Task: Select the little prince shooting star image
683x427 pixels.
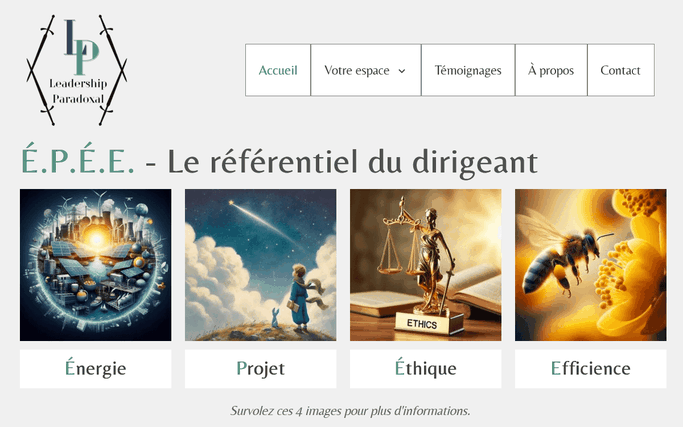Action: click(260, 265)
